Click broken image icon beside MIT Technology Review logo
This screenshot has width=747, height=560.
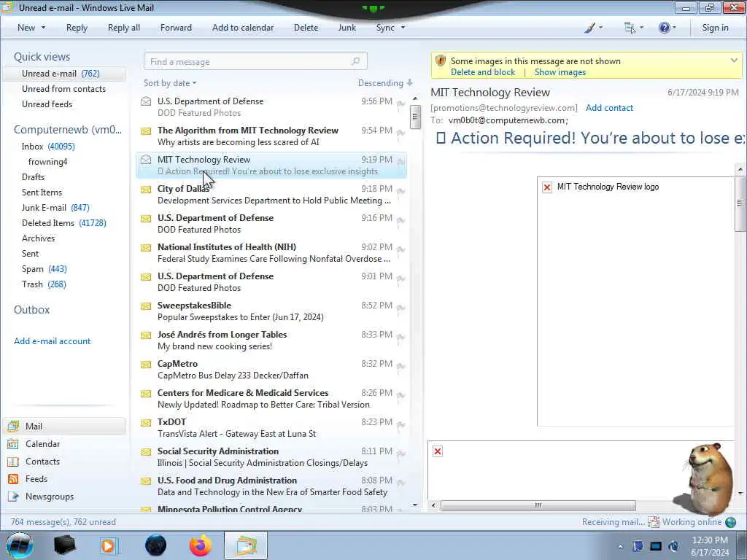tap(547, 187)
